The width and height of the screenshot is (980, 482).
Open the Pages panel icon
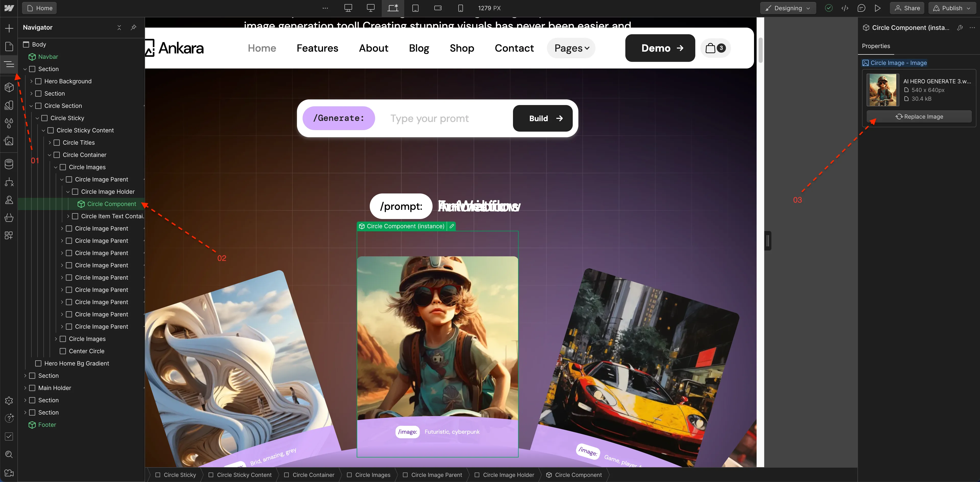pos(9,47)
